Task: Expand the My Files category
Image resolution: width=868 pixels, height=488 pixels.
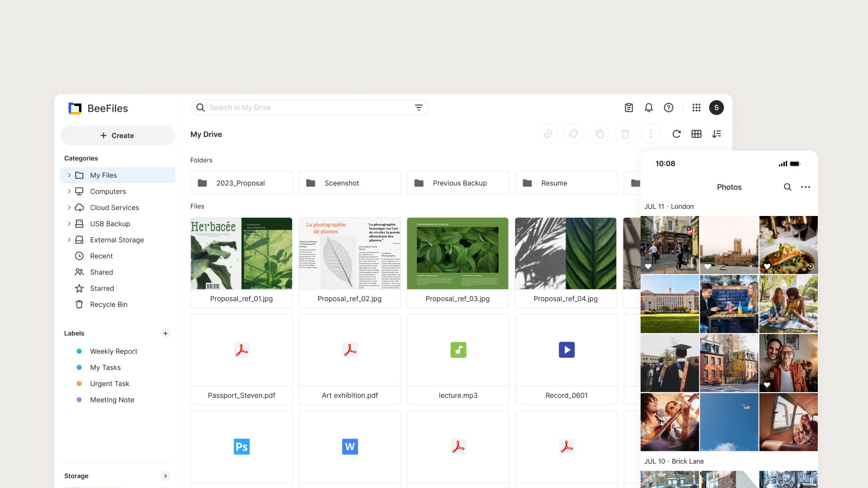Action: [69, 175]
